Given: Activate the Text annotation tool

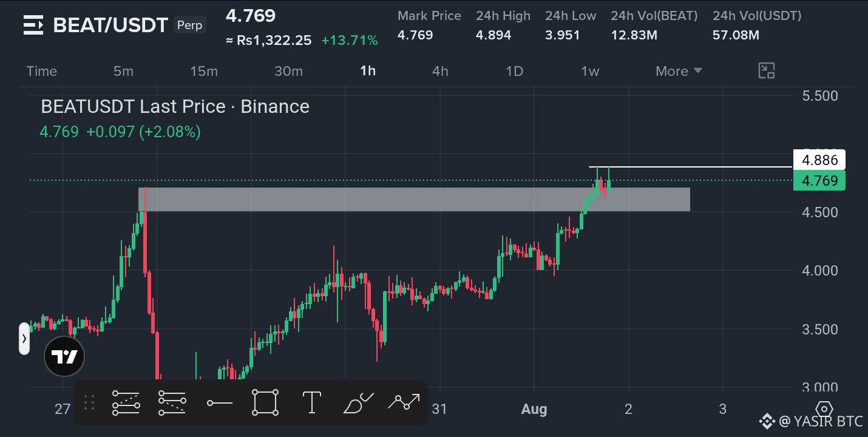Looking at the screenshot, I should tap(311, 402).
